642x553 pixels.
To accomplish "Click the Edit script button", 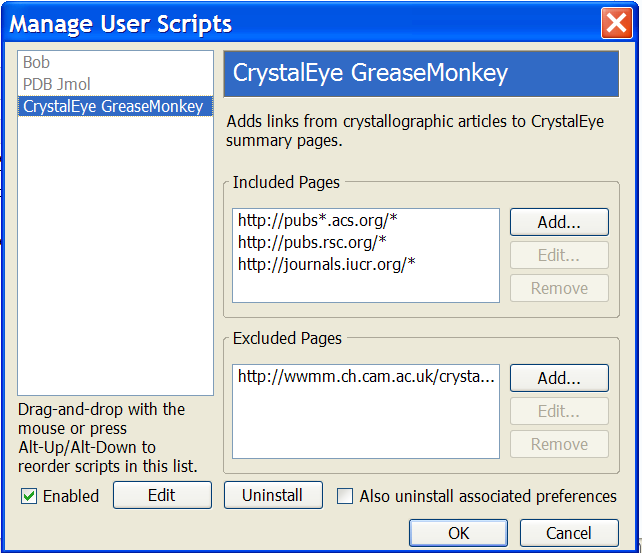I will point(162,495).
